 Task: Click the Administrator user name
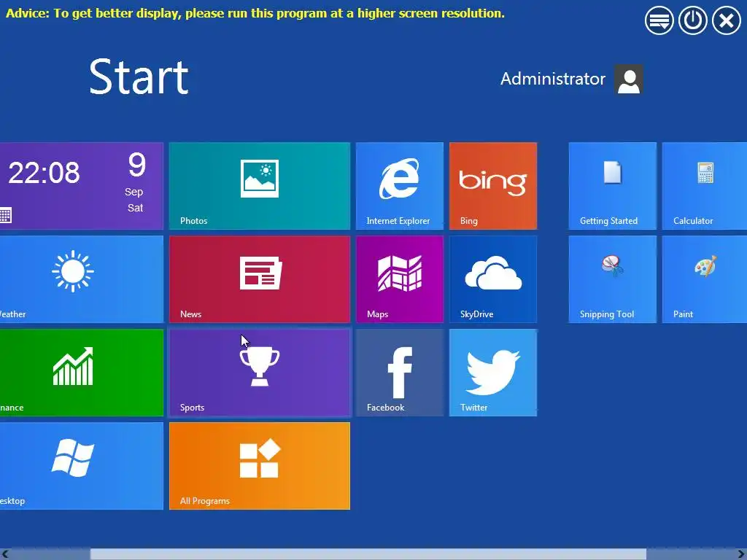[x=553, y=79]
